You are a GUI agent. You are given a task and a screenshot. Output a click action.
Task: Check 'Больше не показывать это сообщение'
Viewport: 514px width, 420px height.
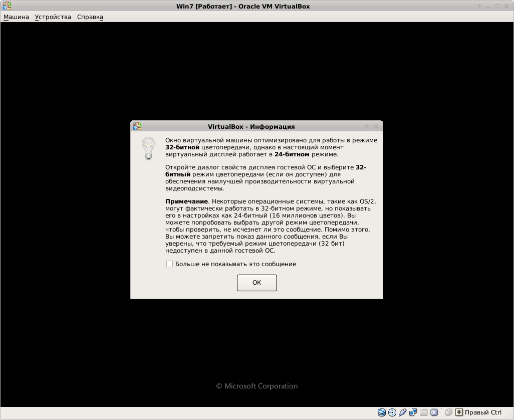click(169, 264)
